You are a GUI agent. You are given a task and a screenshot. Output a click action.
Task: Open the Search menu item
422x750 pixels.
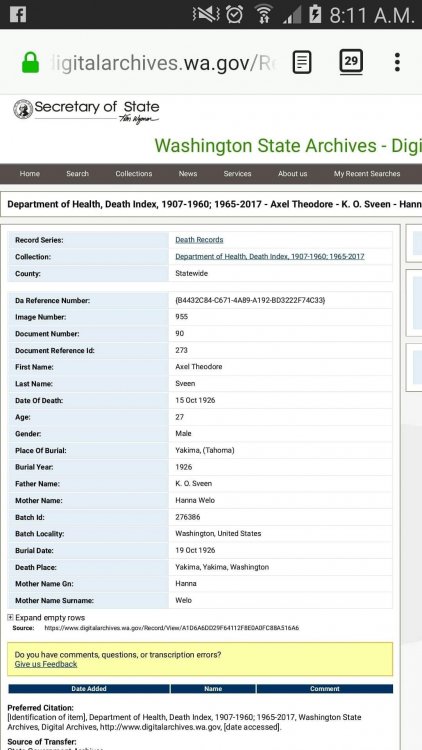[x=78, y=174]
